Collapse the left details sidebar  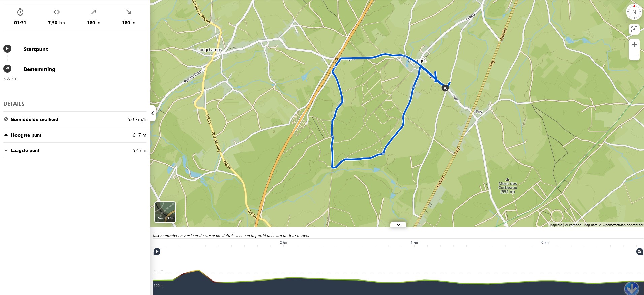(153, 113)
